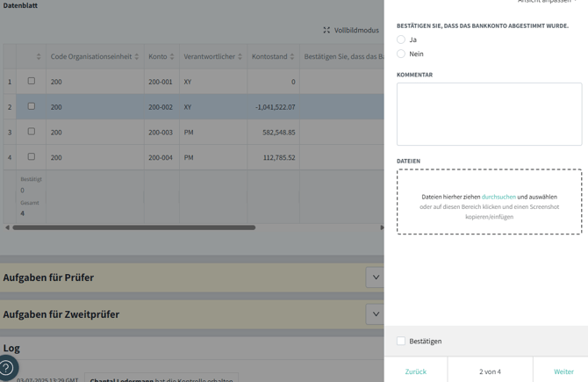Select the Ja radio button

coord(401,40)
